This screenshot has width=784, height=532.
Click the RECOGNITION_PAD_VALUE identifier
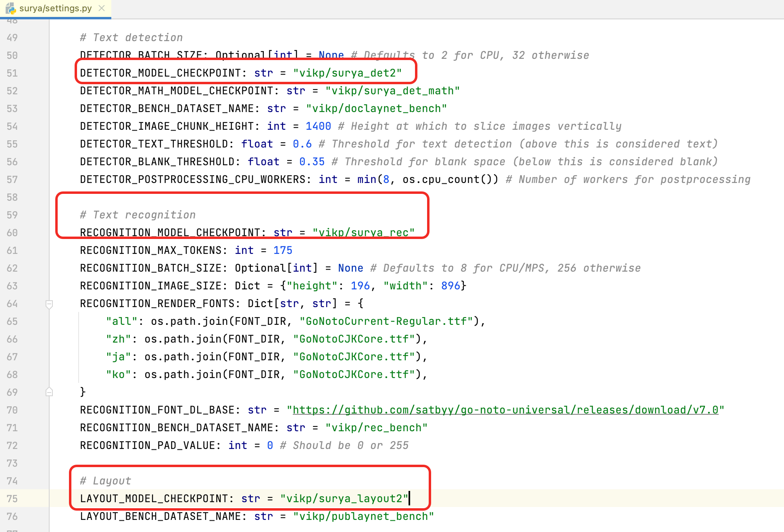[x=148, y=445]
